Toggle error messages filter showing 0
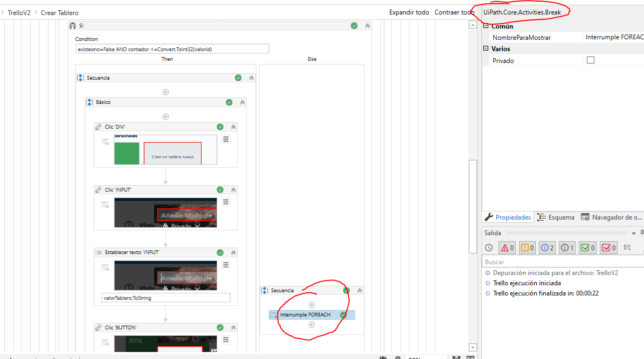 pos(507,248)
